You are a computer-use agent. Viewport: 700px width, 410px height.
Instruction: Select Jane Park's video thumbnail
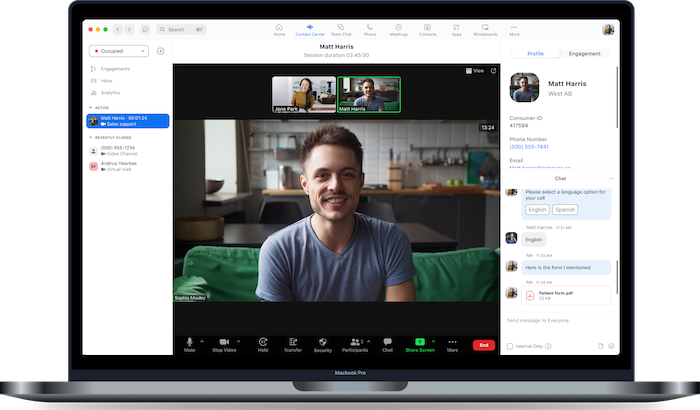coord(303,95)
